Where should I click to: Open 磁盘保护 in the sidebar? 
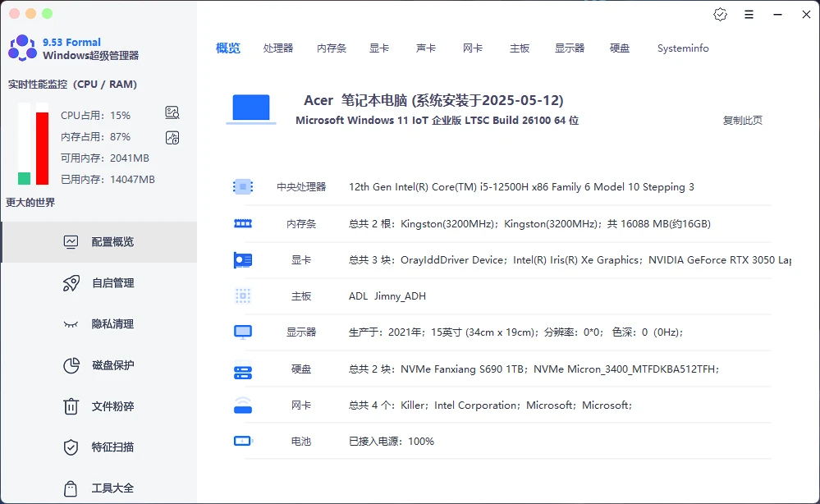click(x=99, y=365)
